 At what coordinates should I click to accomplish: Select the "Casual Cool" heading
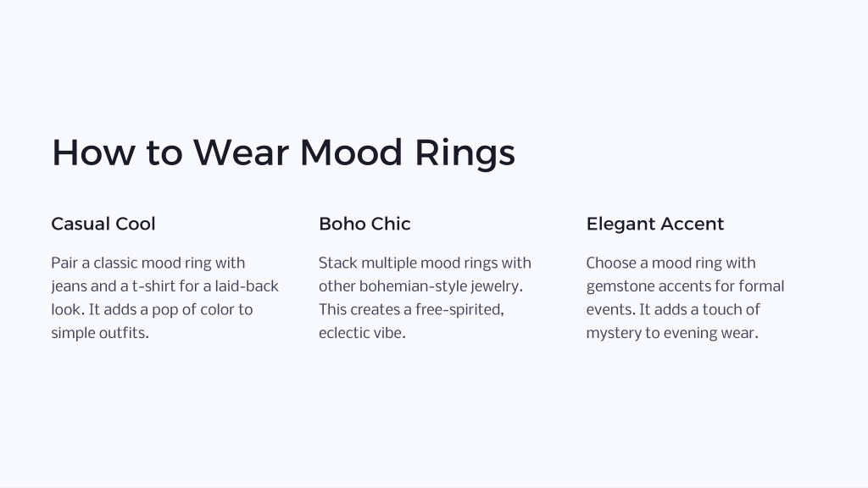click(103, 224)
